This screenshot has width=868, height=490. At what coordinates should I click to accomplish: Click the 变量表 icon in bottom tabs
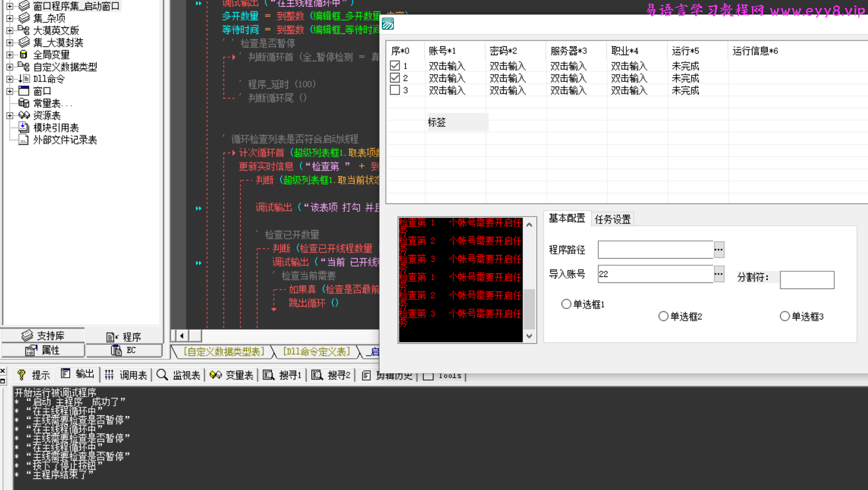[215, 375]
